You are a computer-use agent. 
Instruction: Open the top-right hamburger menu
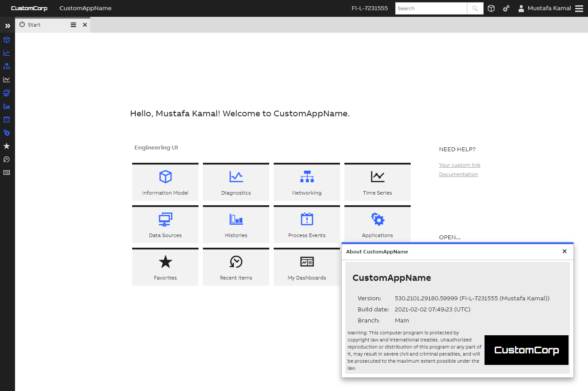[x=580, y=8]
